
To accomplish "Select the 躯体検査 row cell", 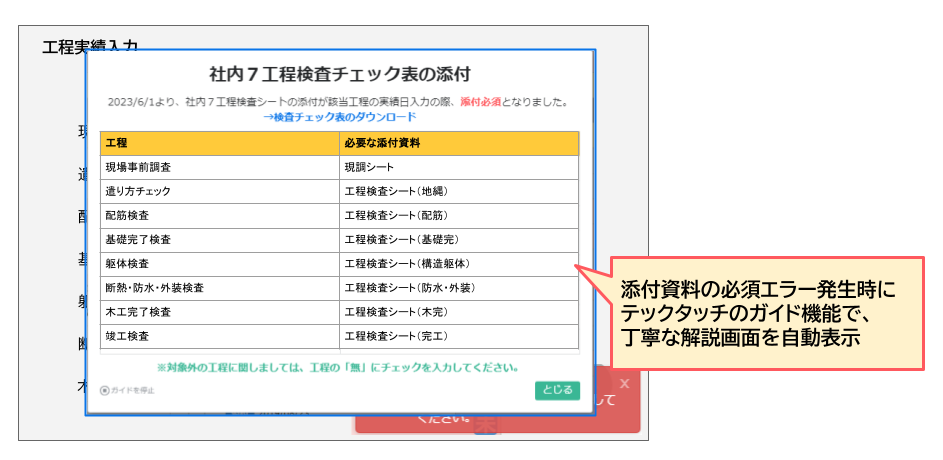I will click(x=219, y=264).
